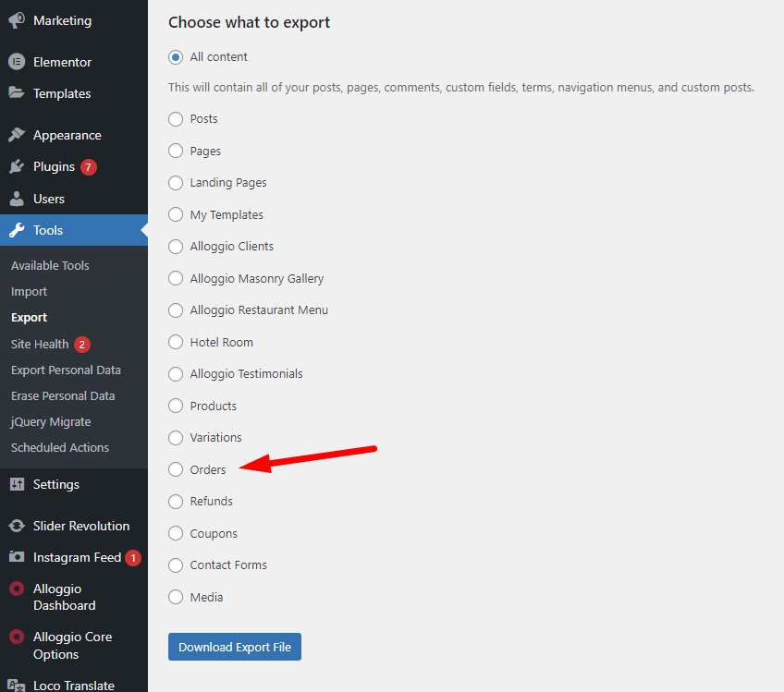
Task: Select the Alloggio Clients radio button
Action: tap(176, 247)
